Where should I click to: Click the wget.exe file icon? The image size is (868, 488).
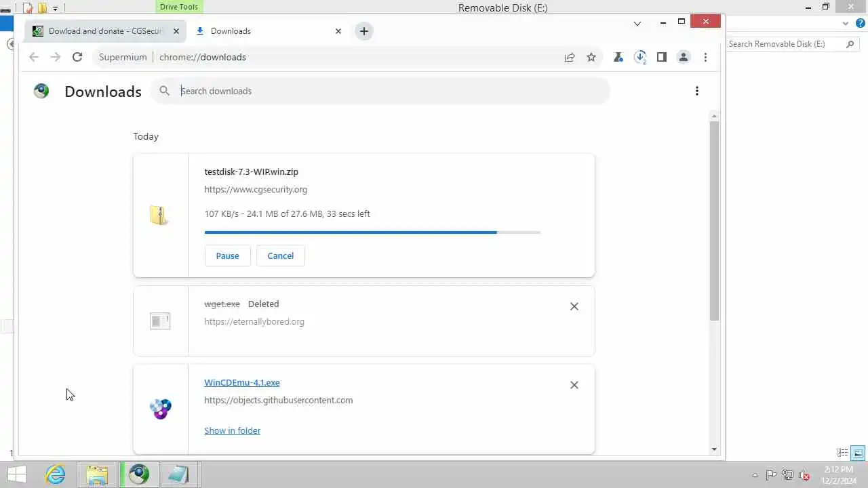(x=160, y=321)
